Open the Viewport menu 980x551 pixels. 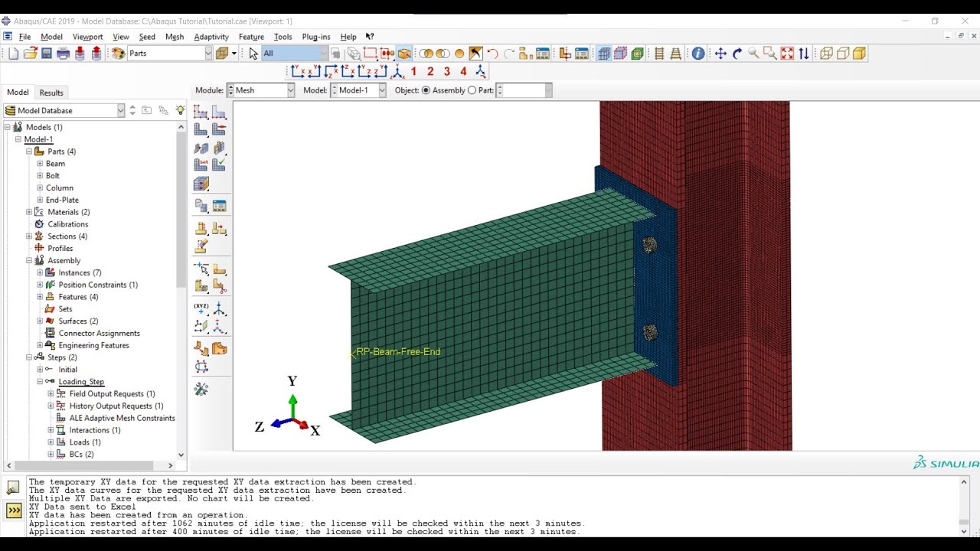point(87,37)
